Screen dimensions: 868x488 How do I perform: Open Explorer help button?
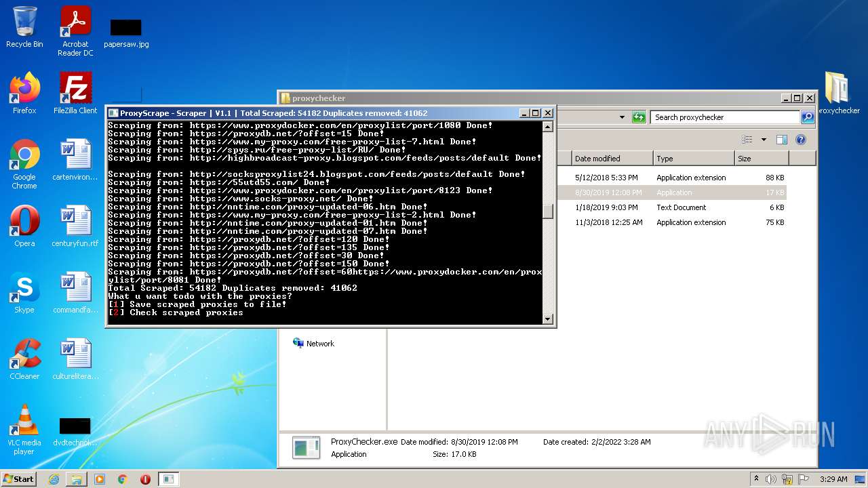point(801,140)
